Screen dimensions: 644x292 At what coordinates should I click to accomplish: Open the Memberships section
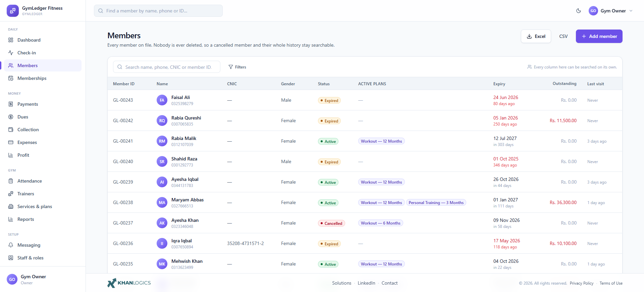43,78
